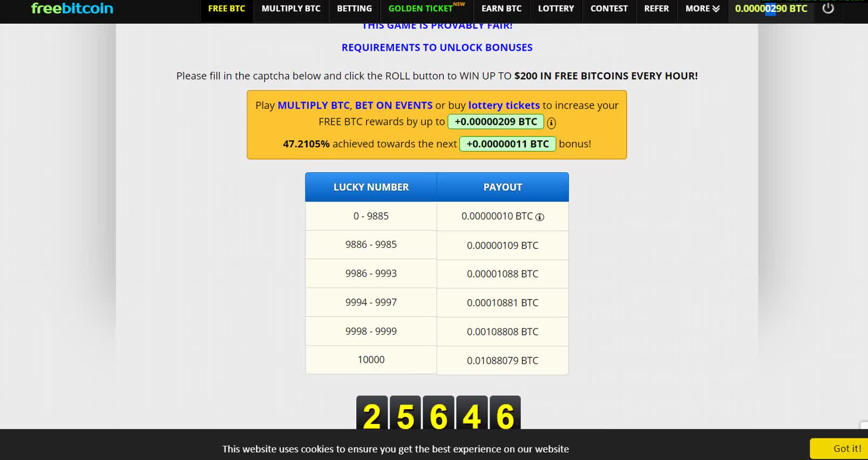Screen dimensions: 868x460
Task: Click the +0.00000011 BTC bonus badge
Action: pyautogui.click(x=507, y=144)
